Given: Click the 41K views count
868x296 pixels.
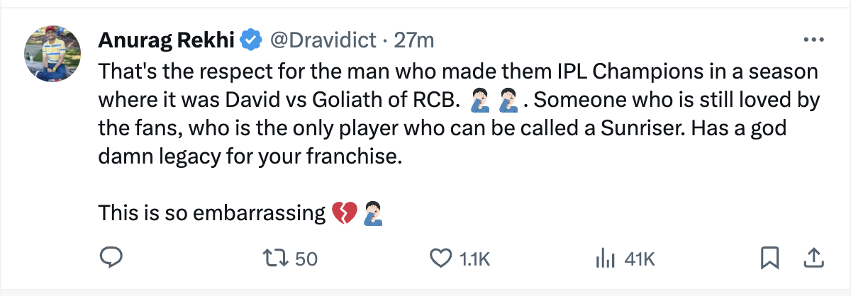Looking at the screenshot, I should coord(640,259).
